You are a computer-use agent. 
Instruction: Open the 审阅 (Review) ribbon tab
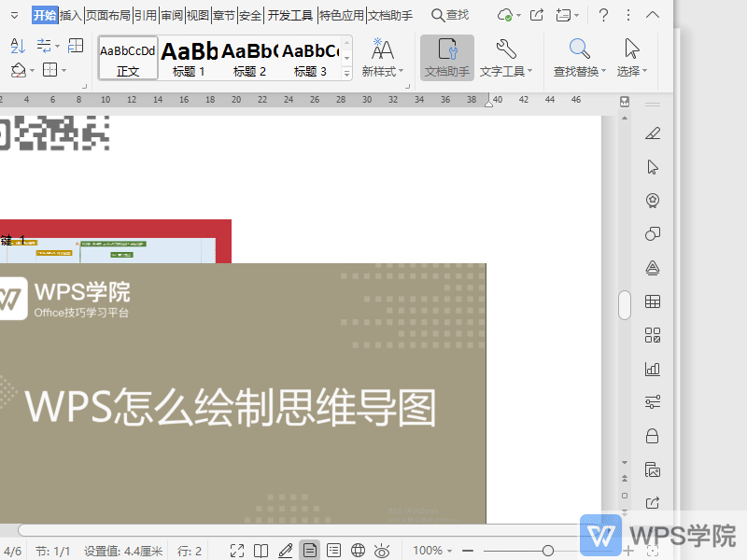click(171, 15)
